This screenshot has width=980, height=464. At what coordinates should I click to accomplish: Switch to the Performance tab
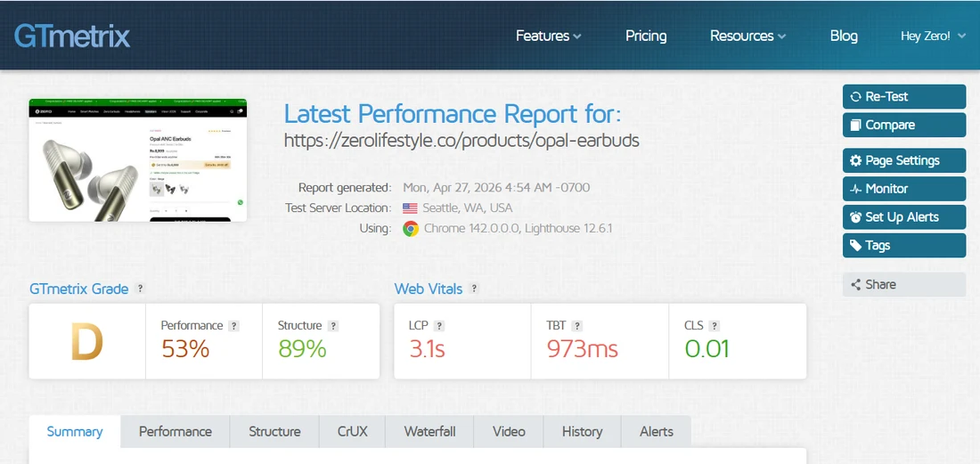pyautogui.click(x=175, y=432)
